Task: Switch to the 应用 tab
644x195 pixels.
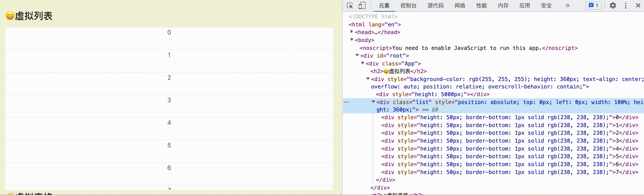Action: tap(525, 6)
